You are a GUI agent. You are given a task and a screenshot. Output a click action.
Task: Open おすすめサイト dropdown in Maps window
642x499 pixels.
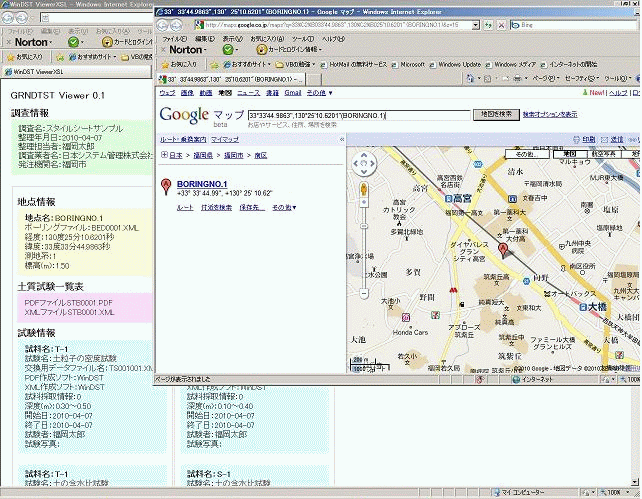coord(247,64)
